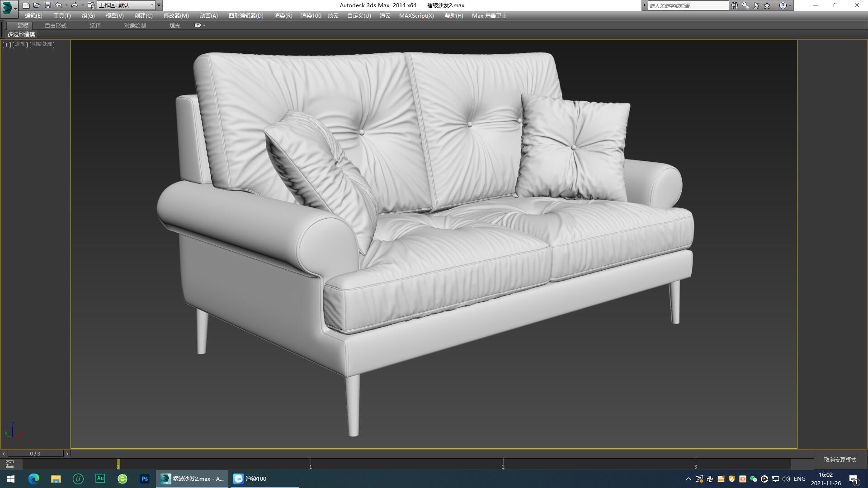Click the time slider at frame 0
The width and height of the screenshot is (868, 488).
click(x=118, y=465)
